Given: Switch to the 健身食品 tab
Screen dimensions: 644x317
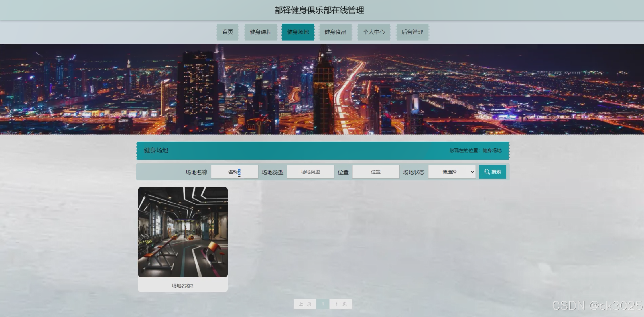Looking at the screenshot, I should pos(335,32).
